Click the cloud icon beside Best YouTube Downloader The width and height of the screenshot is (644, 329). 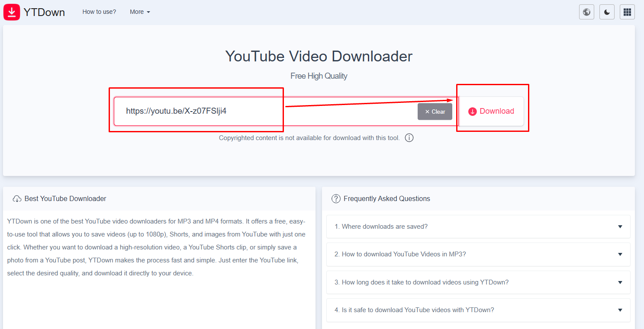pyautogui.click(x=17, y=198)
